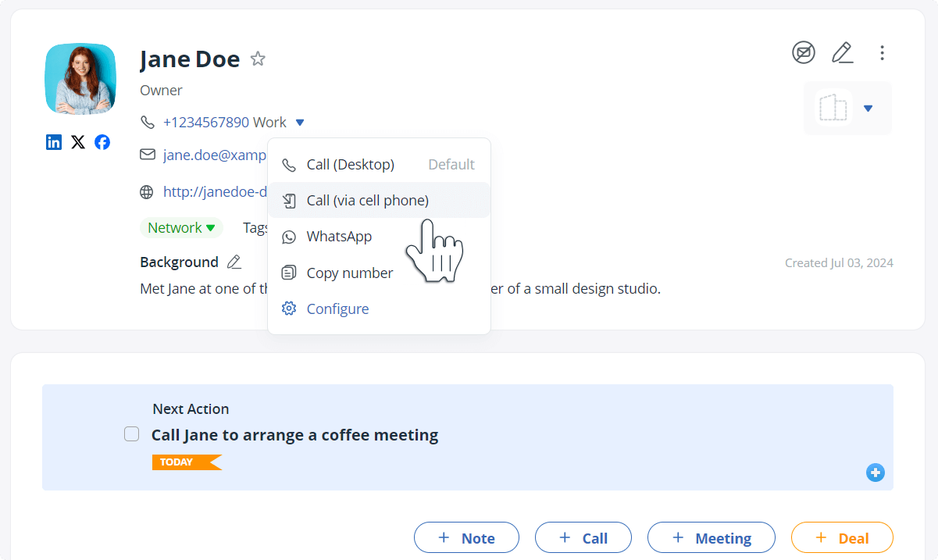This screenshot has width=938, height=560.
Task: Open Jane's X social icon
Action: pyautogui.click(x=77, y=142)
